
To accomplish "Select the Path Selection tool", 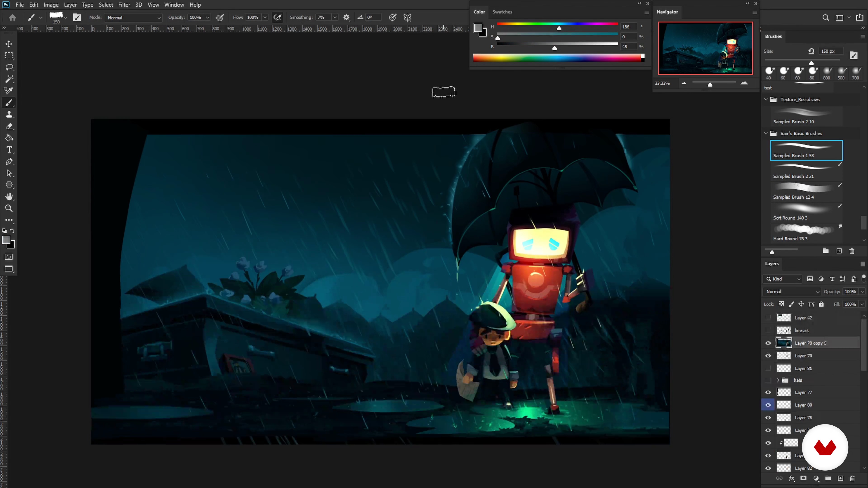I will tap(9, 173).
